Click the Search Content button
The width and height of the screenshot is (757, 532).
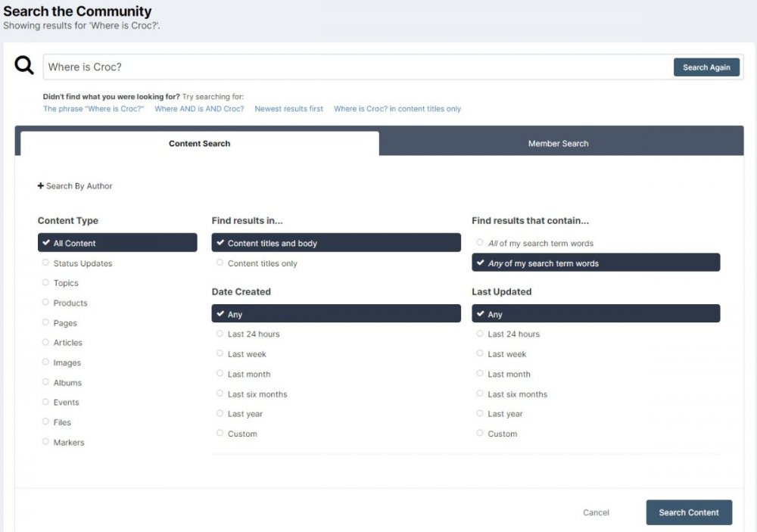click(x=688, y=512)
